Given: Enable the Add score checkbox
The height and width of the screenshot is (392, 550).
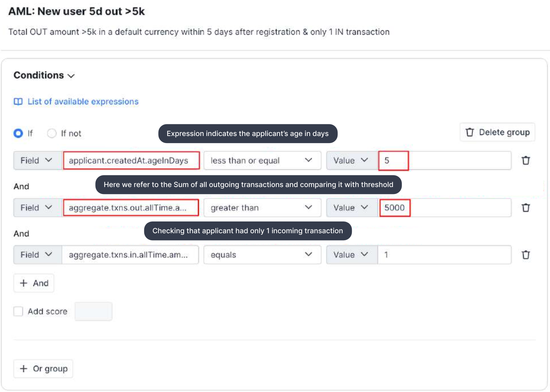Looking at the screenshot, I should [x=18, y=311].
